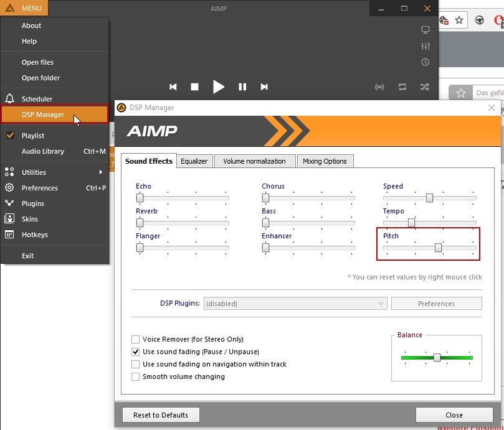Viewport: 504px width, 430px height.
Task: Pause playback with the pause button
Action: [242, 86]
